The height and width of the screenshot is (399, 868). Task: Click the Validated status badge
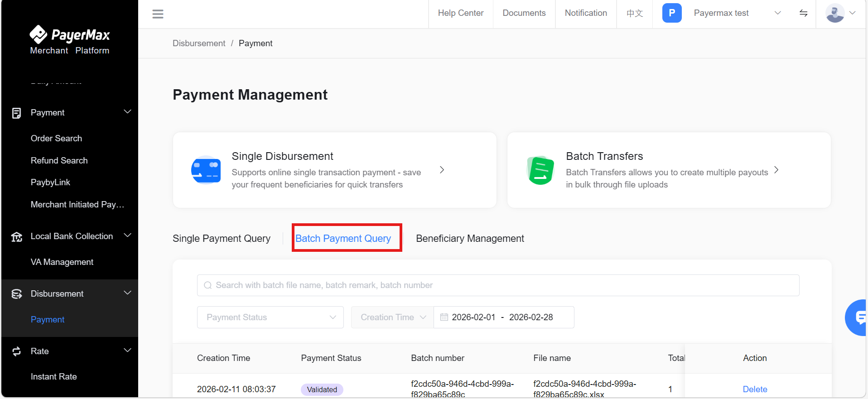[322, 390]
